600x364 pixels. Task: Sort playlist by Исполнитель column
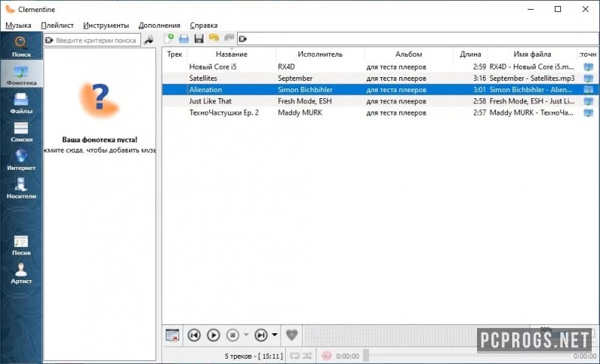[320, 54]
